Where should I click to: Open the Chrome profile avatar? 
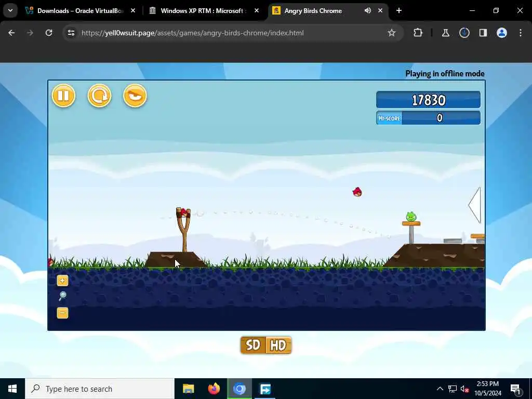coord(501,33)
